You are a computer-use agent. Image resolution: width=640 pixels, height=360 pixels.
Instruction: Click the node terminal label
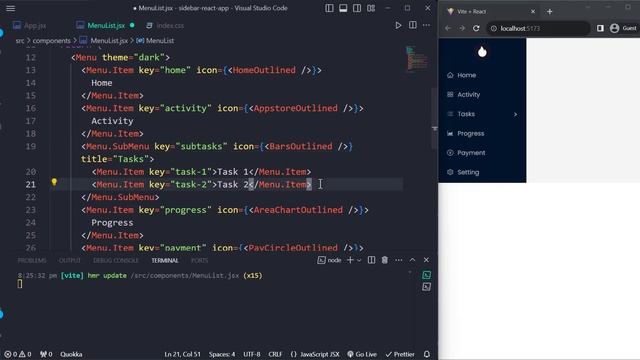(x=329, y=260)
